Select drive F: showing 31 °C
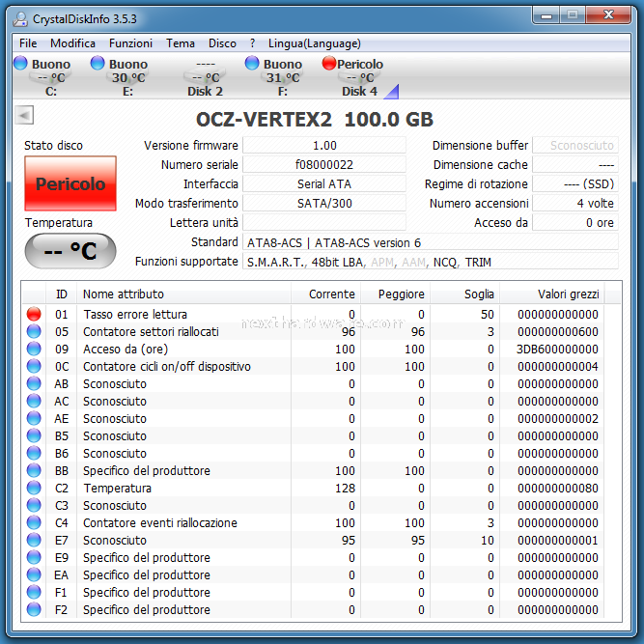 (x=278, y=77)
